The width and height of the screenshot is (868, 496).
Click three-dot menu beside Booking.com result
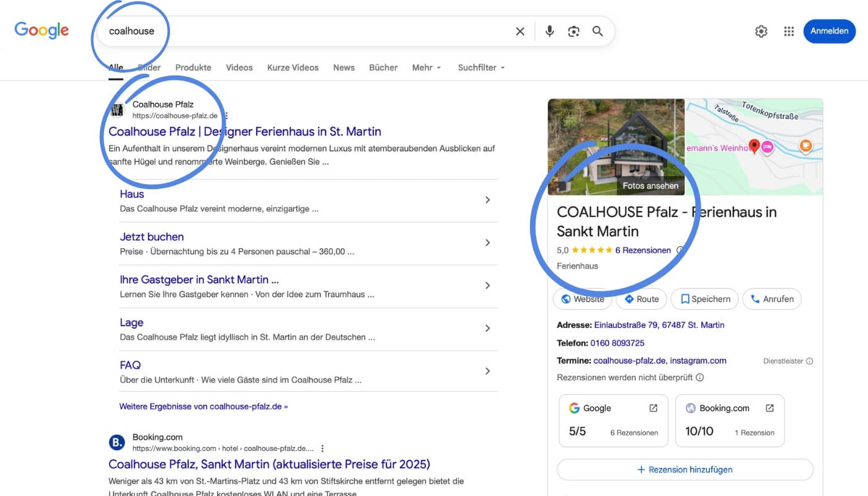(x=322, y=448)
